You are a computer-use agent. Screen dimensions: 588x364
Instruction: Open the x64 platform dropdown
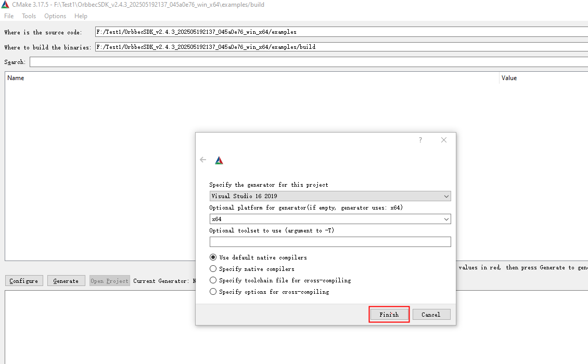(x=330, y=219)
